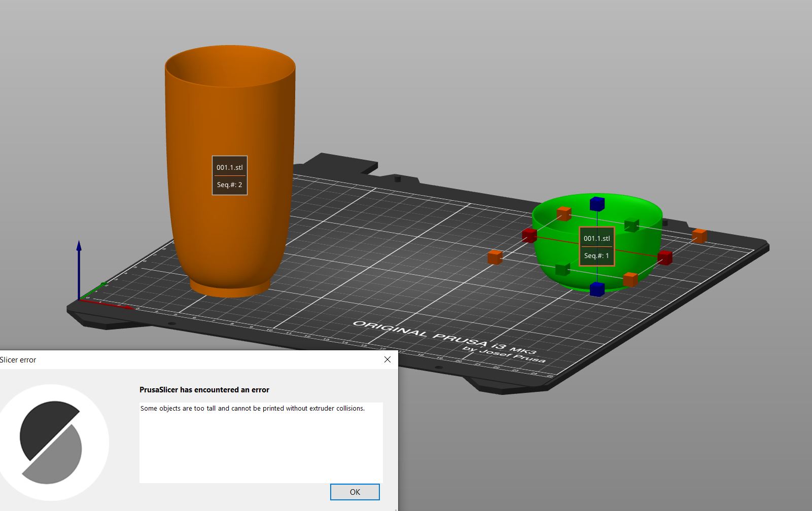Click the 'Seq.#: 2' label on orange cup
Screen dimensions: 812x511
(230, 185)
